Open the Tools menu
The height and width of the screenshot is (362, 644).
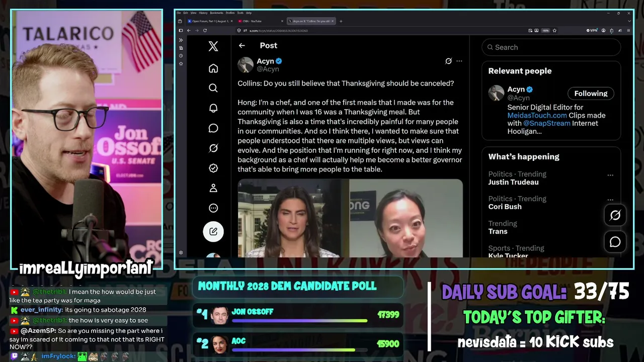(x=240, y=13)
